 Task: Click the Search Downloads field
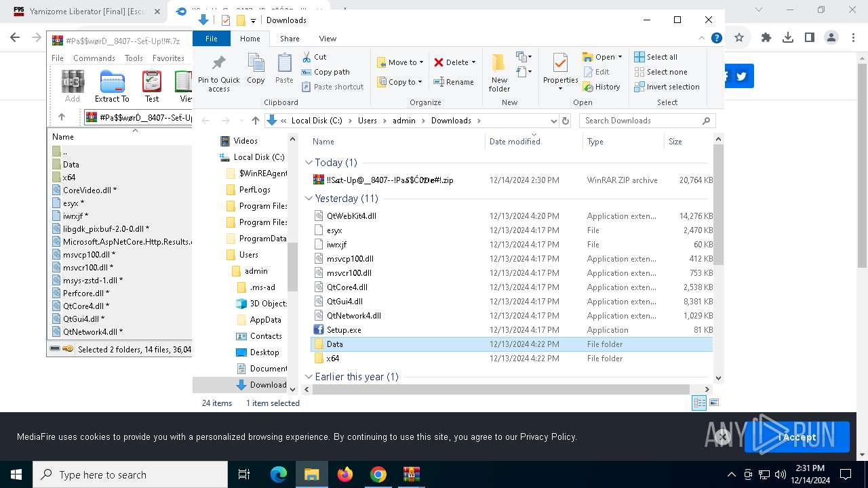click(648, 121)
